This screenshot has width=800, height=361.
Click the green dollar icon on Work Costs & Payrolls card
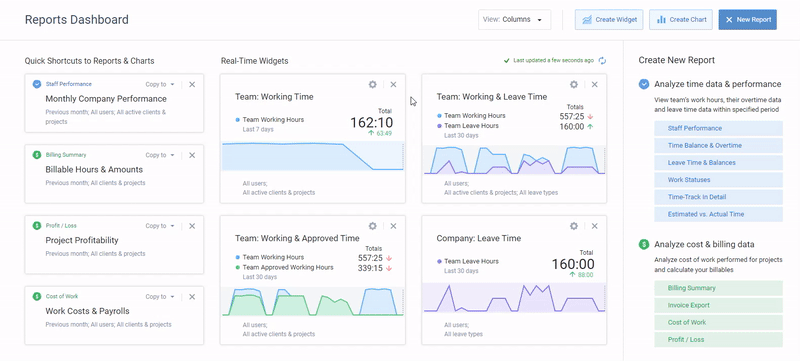(37, 296)
